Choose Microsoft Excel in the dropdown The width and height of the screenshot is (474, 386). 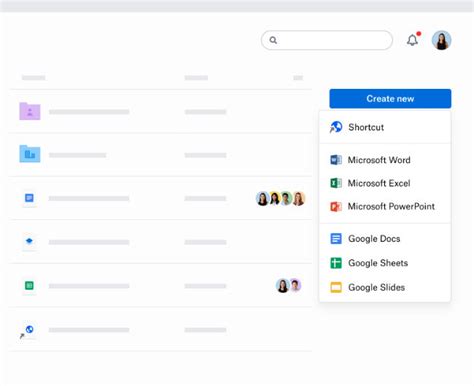385,183
